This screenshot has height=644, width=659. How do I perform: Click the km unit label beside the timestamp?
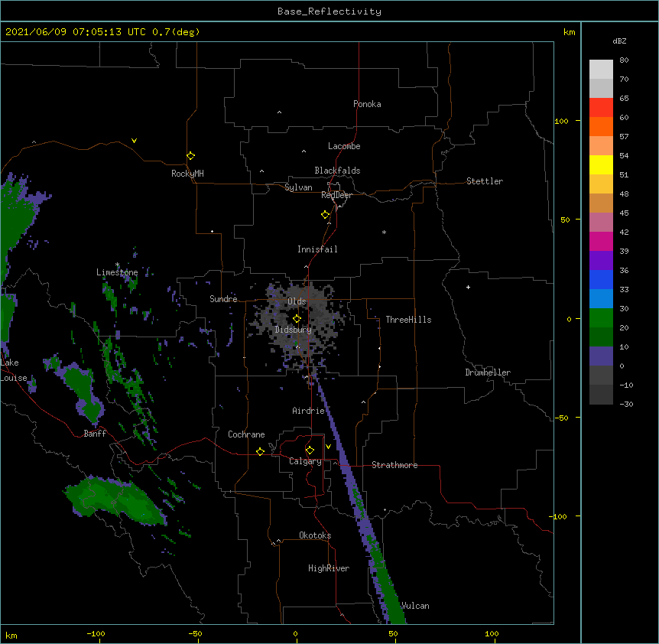(x=570, y=32)
